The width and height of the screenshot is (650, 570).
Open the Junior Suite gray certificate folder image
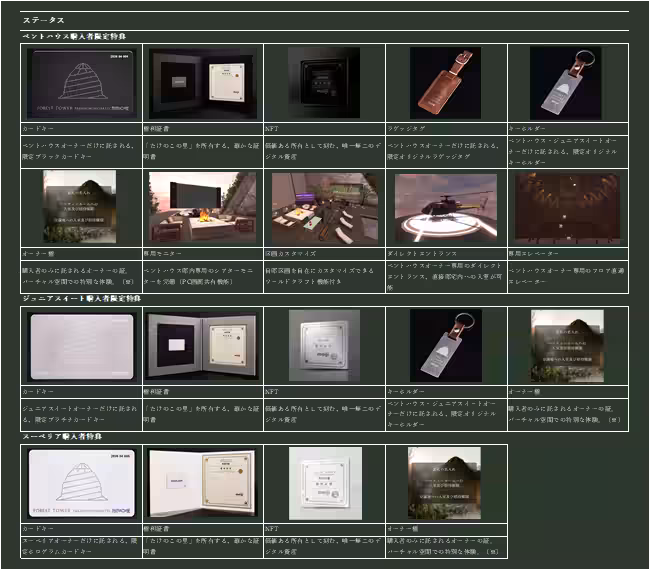tap(203, 346)
